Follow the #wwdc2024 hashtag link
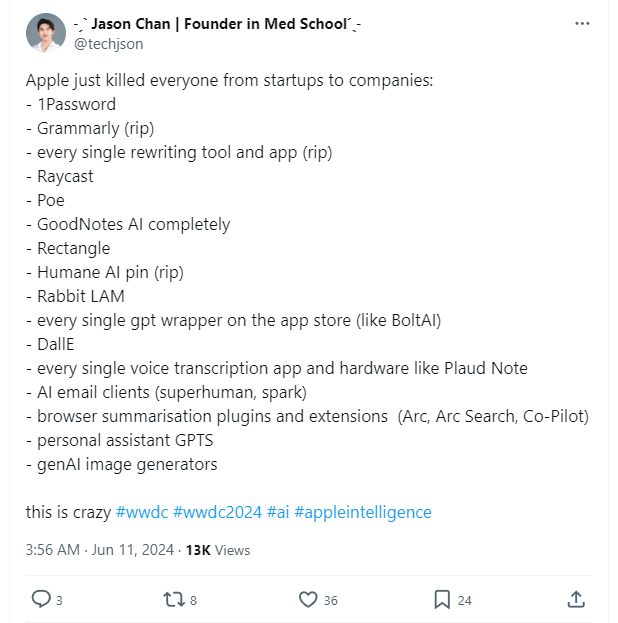 click(x=217, y=512)
